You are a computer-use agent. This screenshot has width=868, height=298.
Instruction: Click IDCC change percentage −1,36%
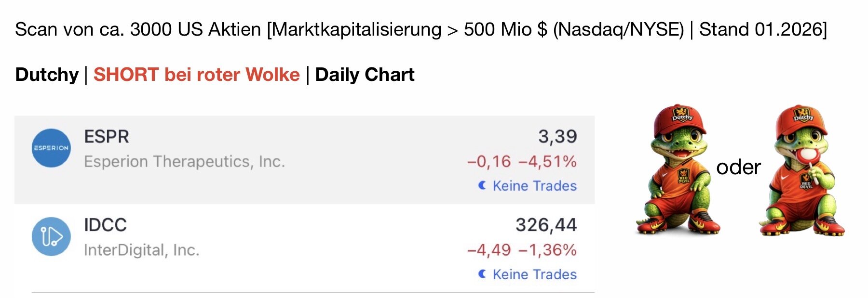coord(547,250)
